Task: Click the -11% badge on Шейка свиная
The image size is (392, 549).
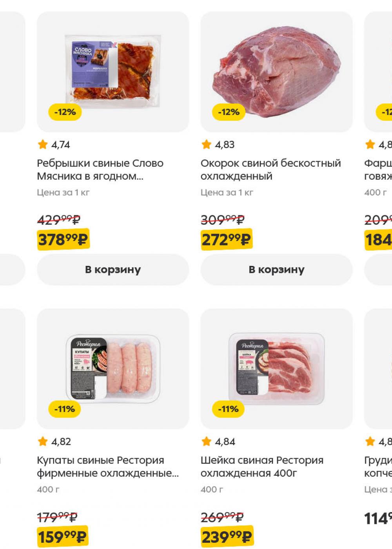Action: [228, 409]
